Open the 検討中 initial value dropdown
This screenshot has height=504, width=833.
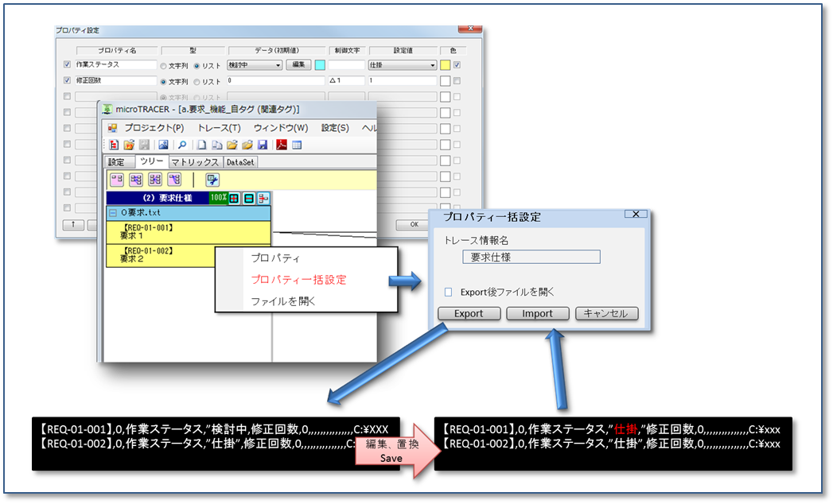(255, 65)
